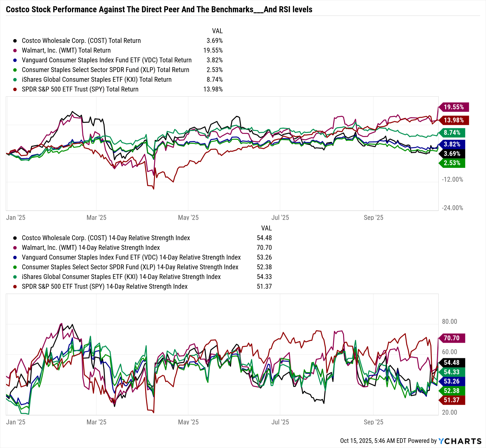Select the SPDR S&P 500 ETF Trust Total Return label

[80, 89]
